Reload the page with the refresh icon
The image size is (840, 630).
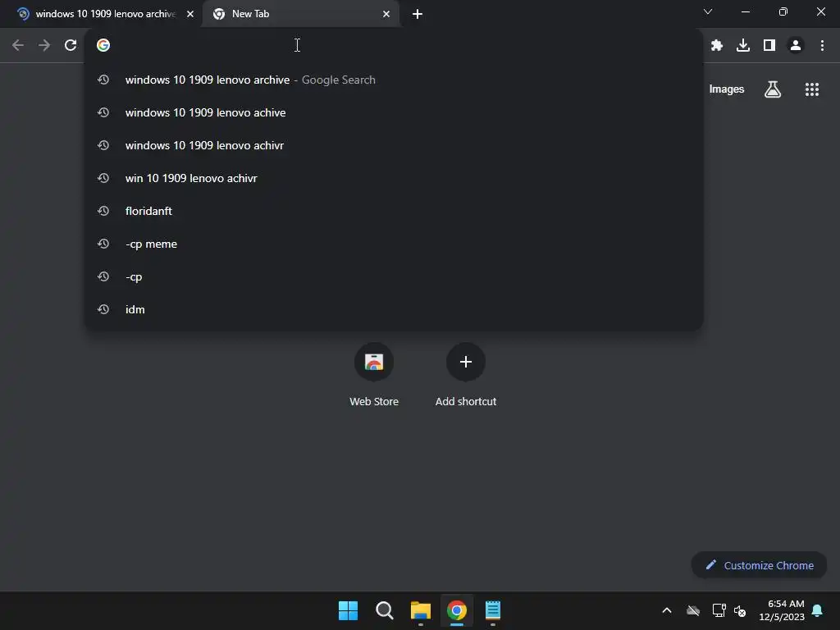point(71,46)
